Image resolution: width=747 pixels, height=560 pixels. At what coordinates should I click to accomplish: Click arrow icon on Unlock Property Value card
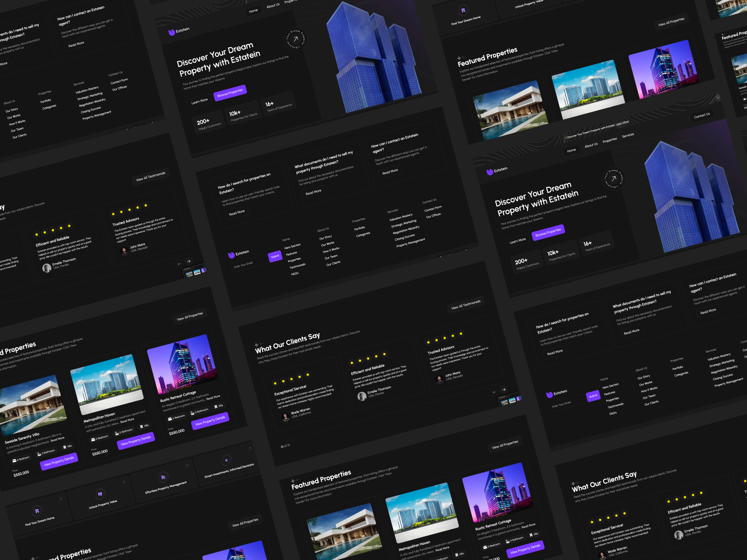coord(124,482)
